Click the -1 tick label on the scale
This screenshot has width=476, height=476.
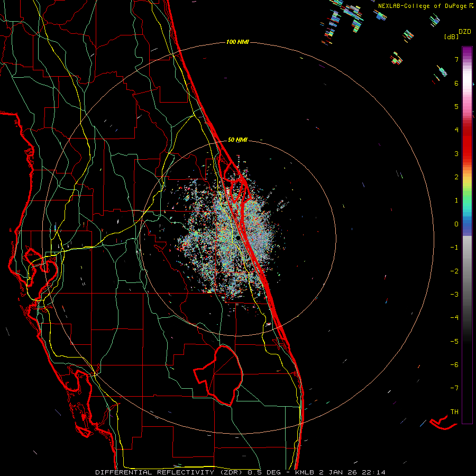[454, 248]
